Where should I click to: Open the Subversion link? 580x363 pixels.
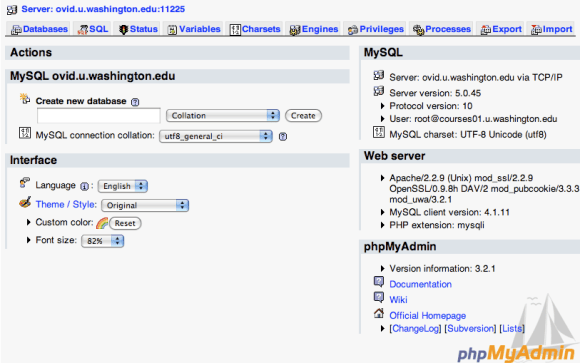tap(471, 329)
